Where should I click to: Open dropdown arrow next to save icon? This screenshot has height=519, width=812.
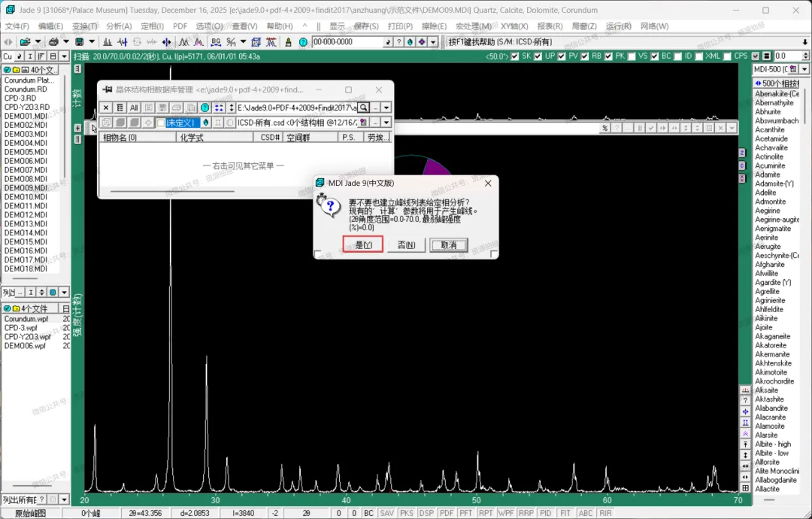92,42
